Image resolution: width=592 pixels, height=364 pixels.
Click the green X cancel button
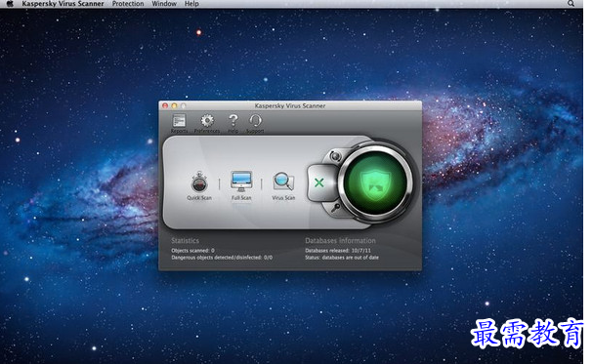coord(319,182)
